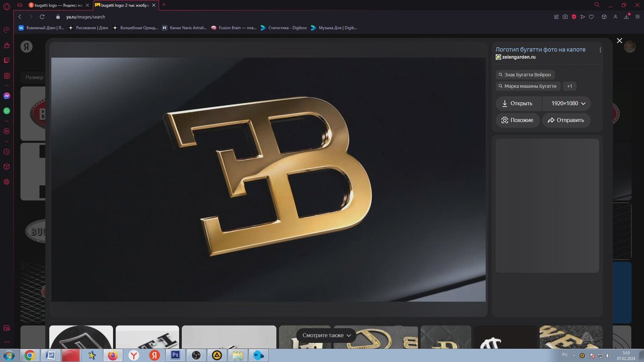This screenshot has height=362, width=644.
Task: Take a snapshot with camera icon
Action: tap(565, 17)
